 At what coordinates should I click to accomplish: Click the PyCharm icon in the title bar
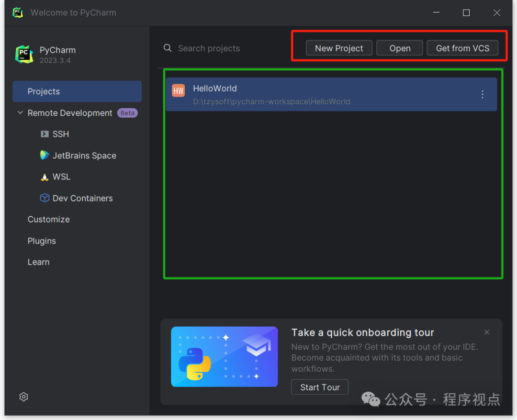coord(18,12)
